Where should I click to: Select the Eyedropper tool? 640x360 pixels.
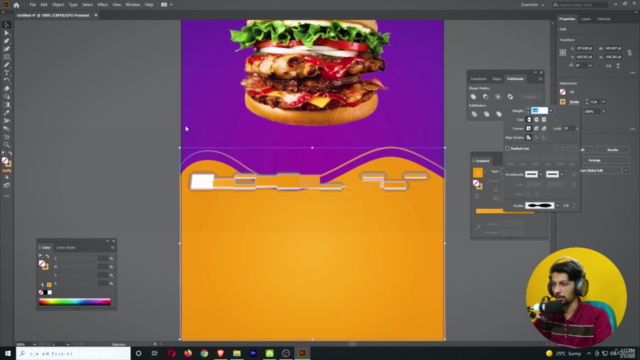pyautogui.click(x=7, y=113)
